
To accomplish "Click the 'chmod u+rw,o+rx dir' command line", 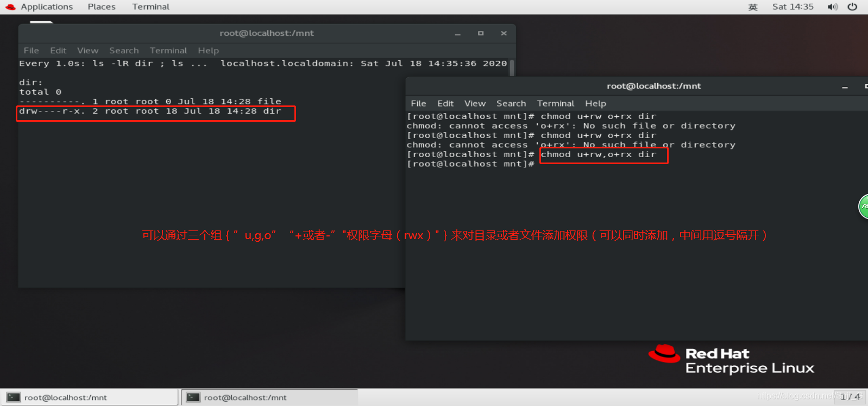I will [598, 154].
